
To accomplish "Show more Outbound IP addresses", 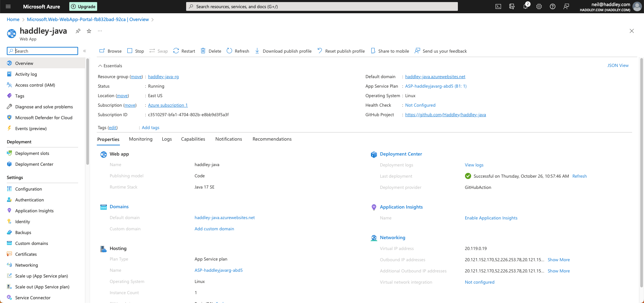I will 559,260.
